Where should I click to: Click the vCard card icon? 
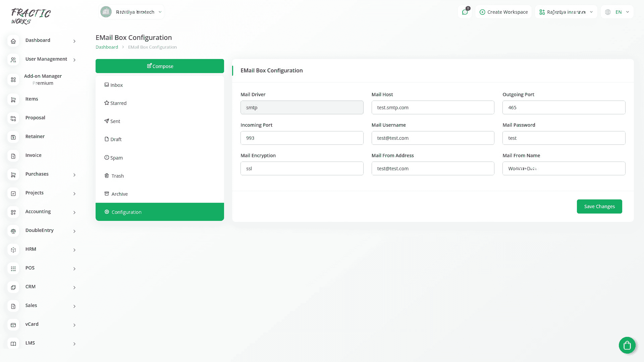coord(13,325)
